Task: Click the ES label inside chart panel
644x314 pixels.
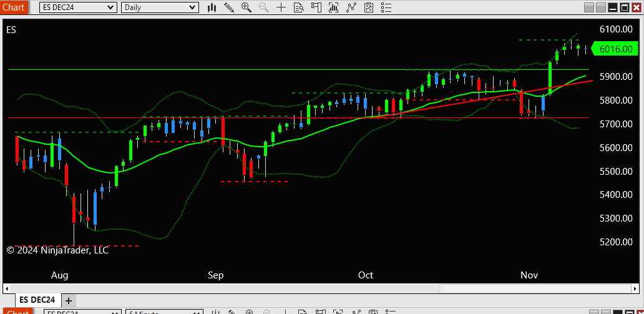Action: coord(11,29)
